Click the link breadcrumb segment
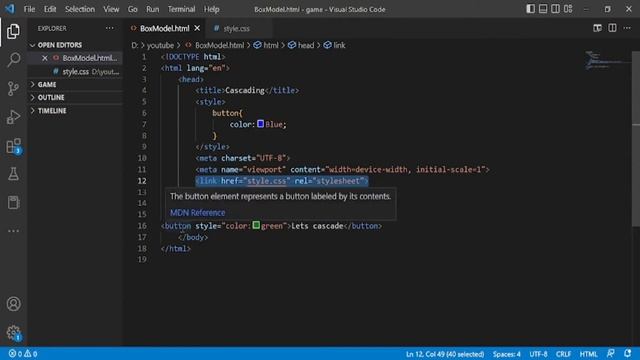The width and height of the screenshot is (640, 360). (334, 45)
